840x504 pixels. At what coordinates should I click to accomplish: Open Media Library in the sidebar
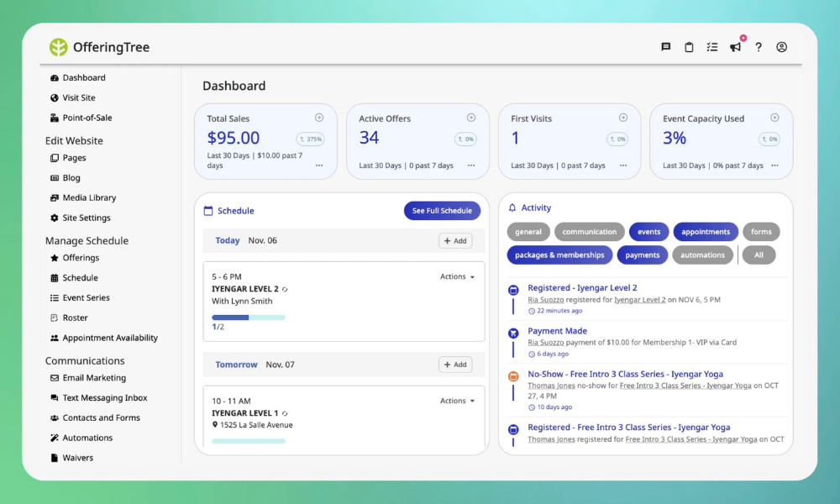click(x=83, y=197)
